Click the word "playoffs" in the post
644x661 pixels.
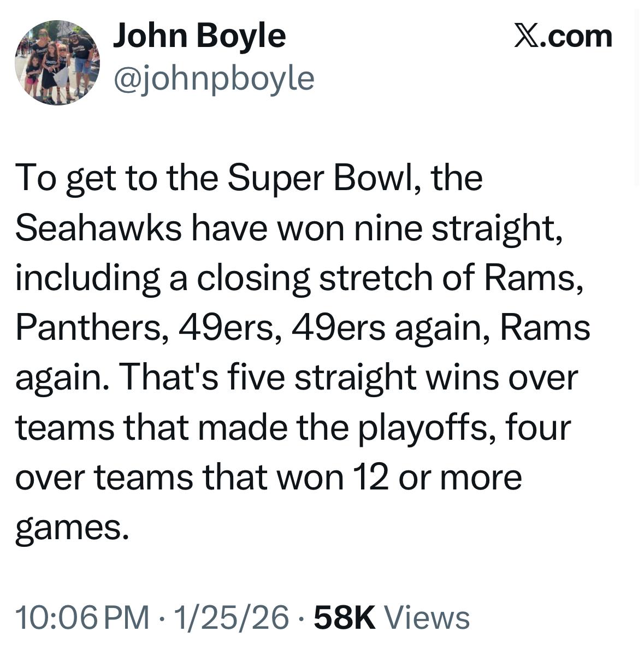(426, 428)
